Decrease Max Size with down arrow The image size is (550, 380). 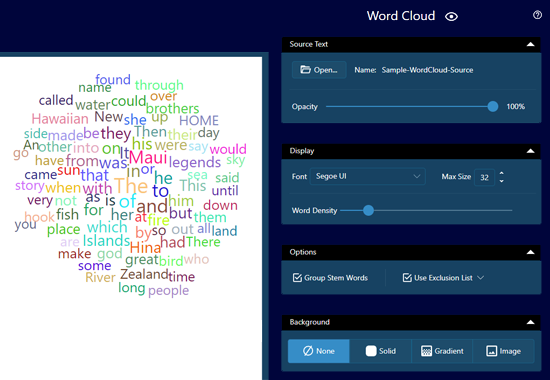(x=502, y=181)
